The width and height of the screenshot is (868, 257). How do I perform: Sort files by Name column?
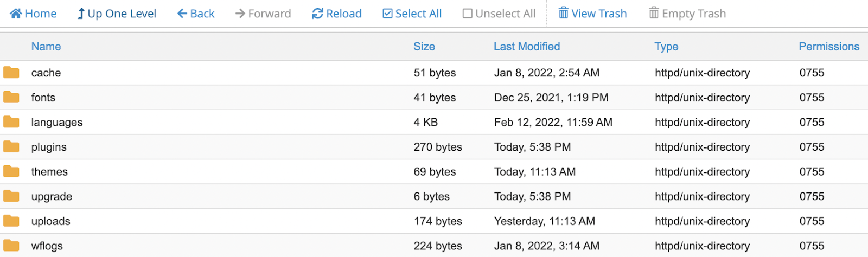point(46,47)
